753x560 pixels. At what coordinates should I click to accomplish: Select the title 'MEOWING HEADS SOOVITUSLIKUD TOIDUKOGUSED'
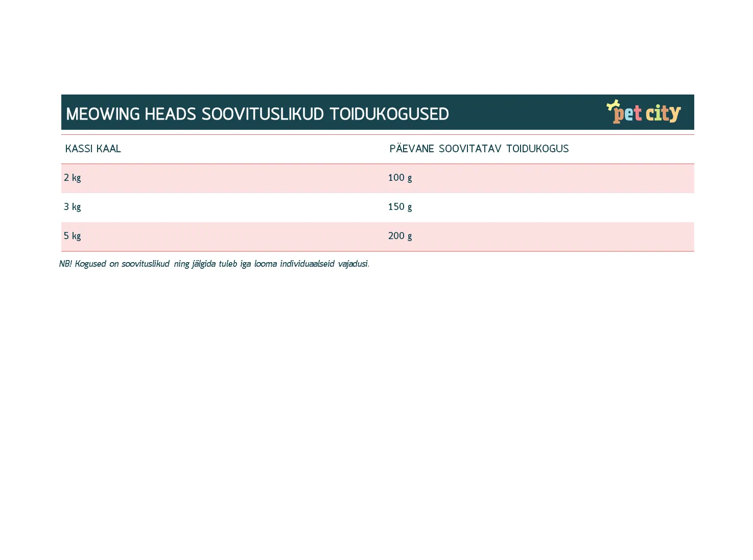pos(257,113)
